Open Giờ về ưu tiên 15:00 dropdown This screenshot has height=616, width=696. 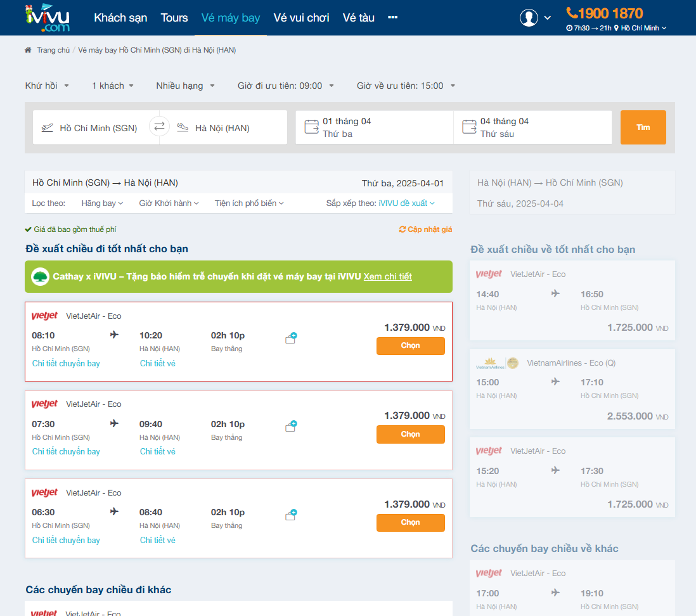(x=406, y=86)
